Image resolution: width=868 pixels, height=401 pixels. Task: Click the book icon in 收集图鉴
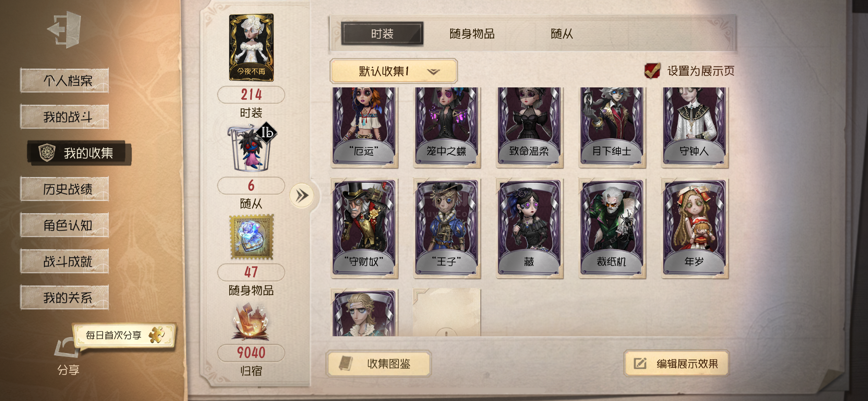[346, 363]
